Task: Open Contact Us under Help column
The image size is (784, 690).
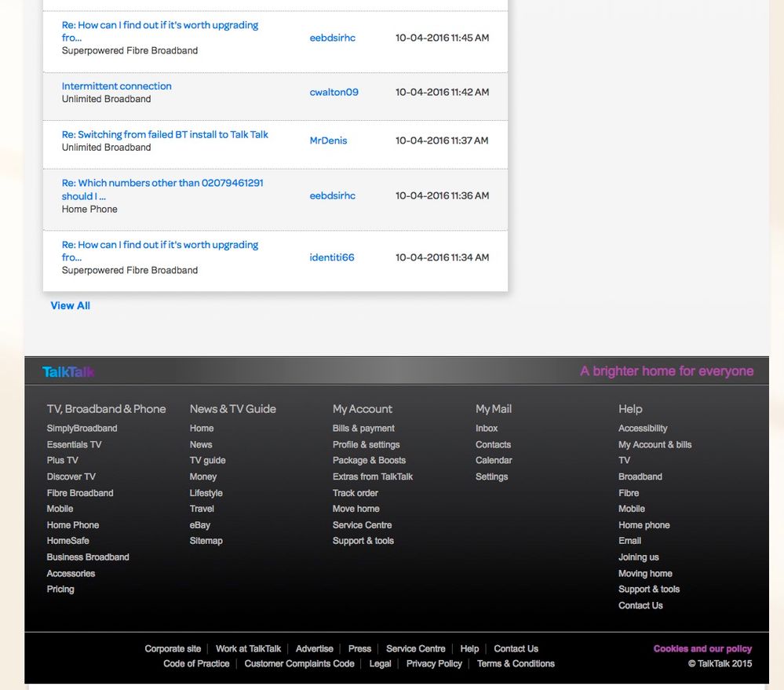Action: coord(641,605)
